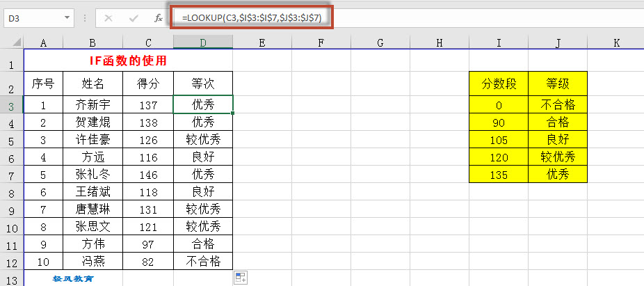This screenshot has height=286, width=644.
Task: Click the 等次 header cell
Action: [203, 84]
